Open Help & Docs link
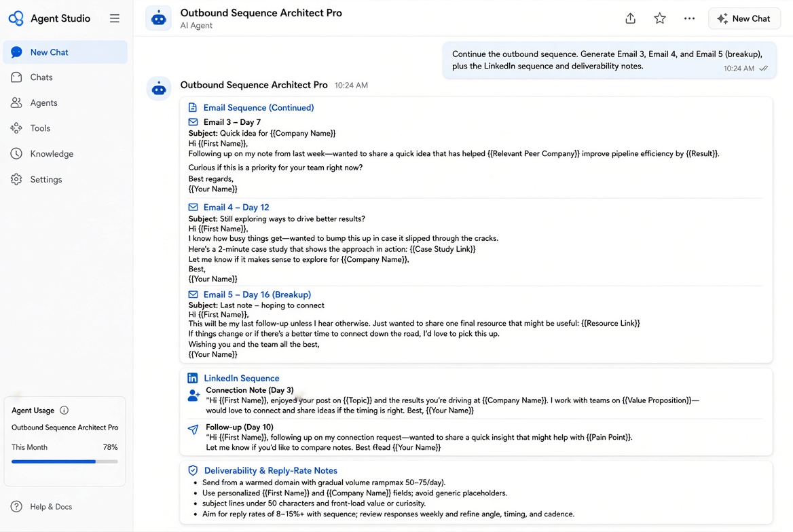 point(51,507)
